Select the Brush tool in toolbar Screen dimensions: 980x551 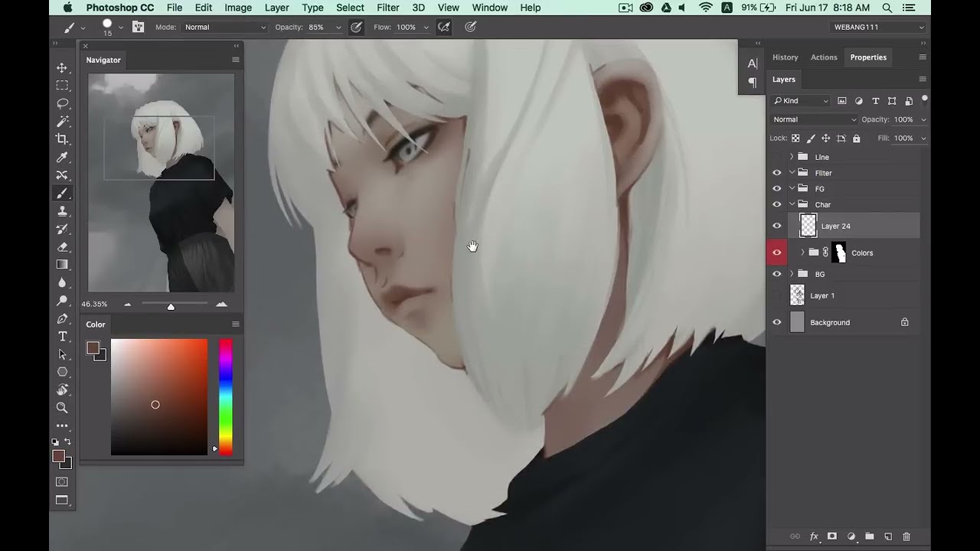tap(62, 193)
